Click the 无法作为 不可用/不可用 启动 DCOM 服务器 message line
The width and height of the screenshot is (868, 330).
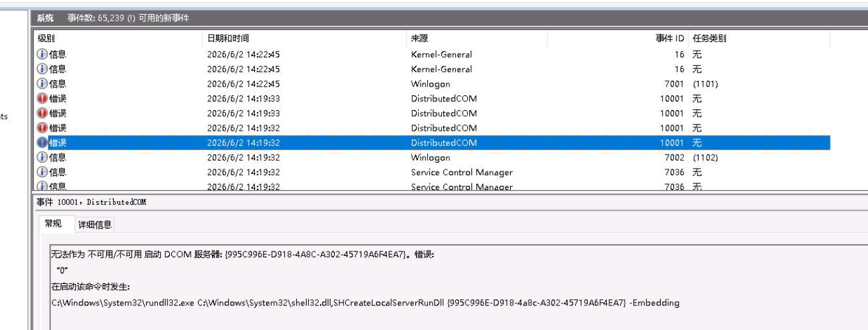tap(243, 255)
